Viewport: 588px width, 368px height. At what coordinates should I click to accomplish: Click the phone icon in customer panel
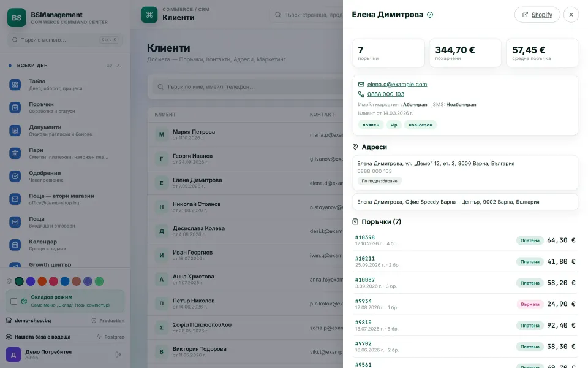(x=361, y=94)
